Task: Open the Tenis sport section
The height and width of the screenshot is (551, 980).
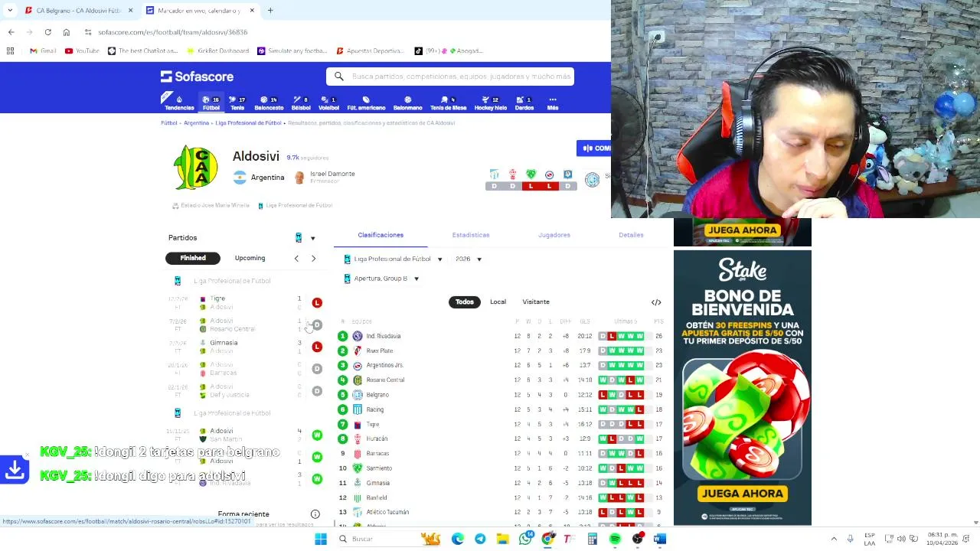Action: [237, 103]
